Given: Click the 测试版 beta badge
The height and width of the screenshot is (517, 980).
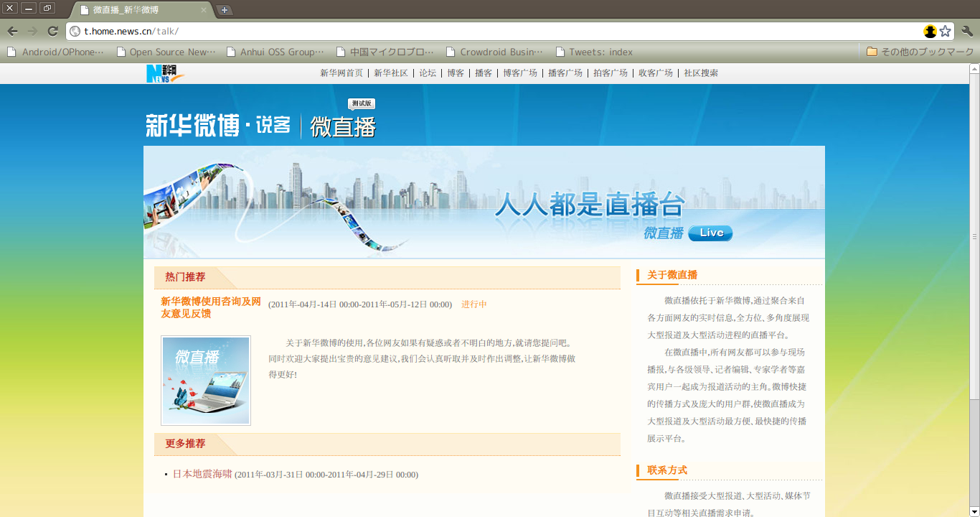Looking at the screenshot, I should (x=362, y=103).
